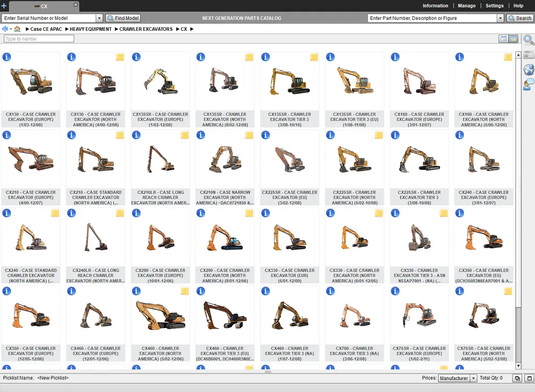Click info icon on CX290 Europe card
The image size is (535, 392).
[136, 213]
